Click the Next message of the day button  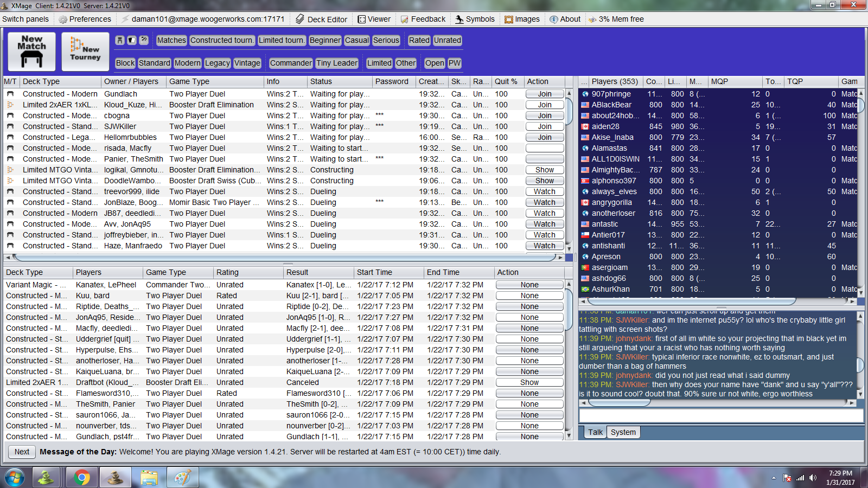[x=22, y=452]
